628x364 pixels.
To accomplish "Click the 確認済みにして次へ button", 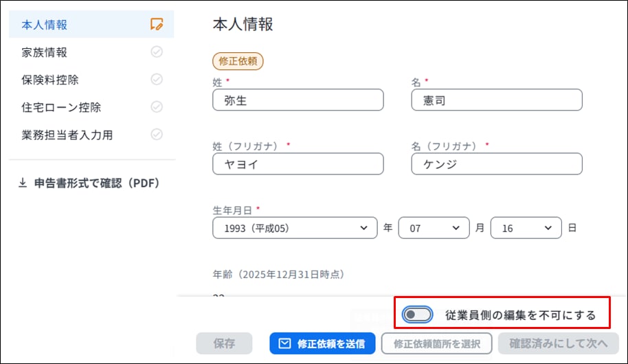I will (x=559, y=343).
